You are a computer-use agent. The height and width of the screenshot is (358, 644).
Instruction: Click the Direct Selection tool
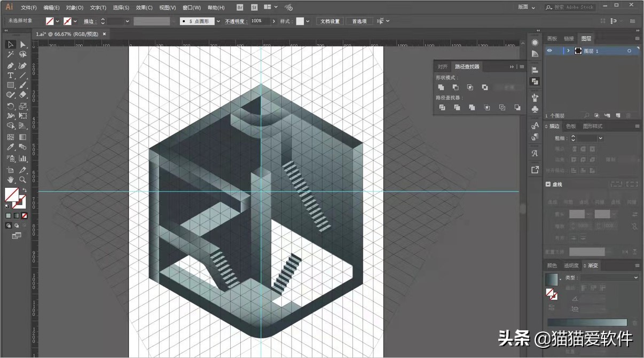[x=23, y=44]
